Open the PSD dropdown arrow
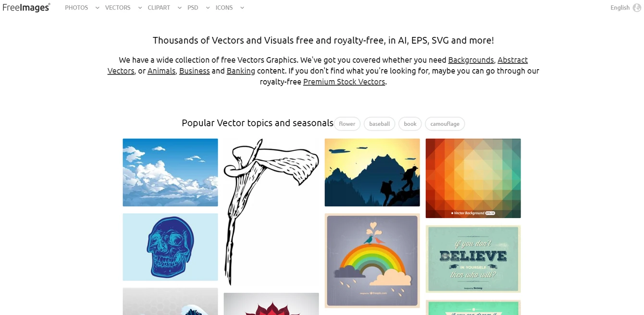Image resolution: width=644 pixels, height=315 pixels. pos(208,8)
